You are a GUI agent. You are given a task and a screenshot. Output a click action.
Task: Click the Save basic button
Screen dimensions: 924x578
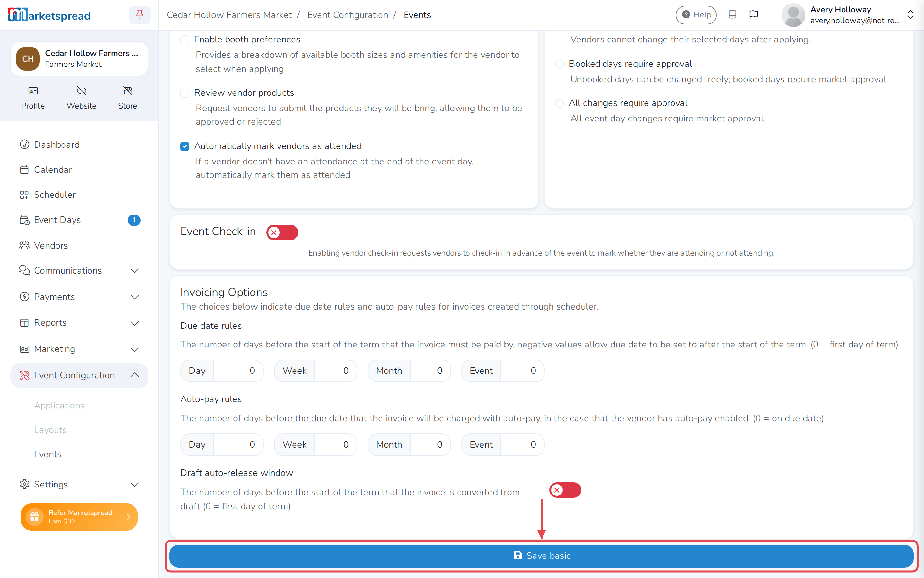pyautogui.click(x=542, y=556)
